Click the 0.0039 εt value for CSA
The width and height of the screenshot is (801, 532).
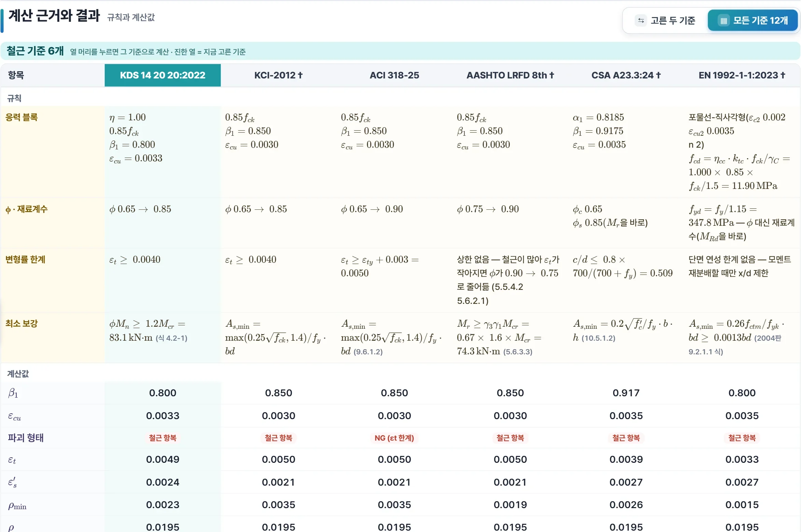click(626, 459)
